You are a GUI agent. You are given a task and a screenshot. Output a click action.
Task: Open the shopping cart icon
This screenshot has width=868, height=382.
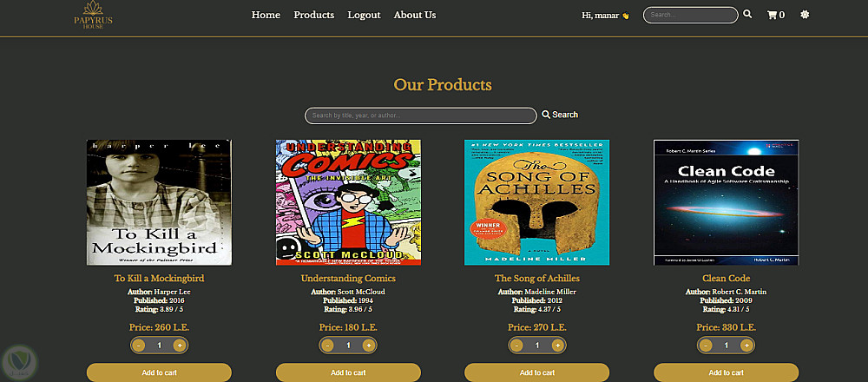pos(775,15)
